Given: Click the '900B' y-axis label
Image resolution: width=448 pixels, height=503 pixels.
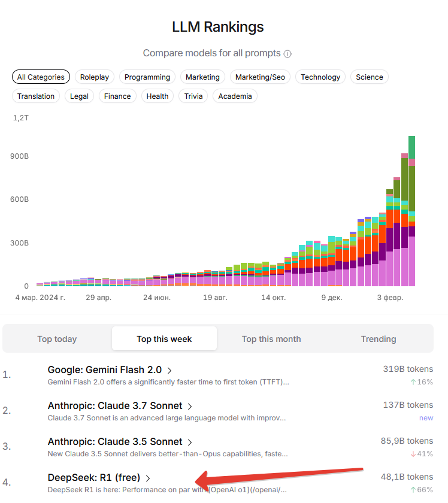Looking at the screenshot, I should tap(20, 156).
